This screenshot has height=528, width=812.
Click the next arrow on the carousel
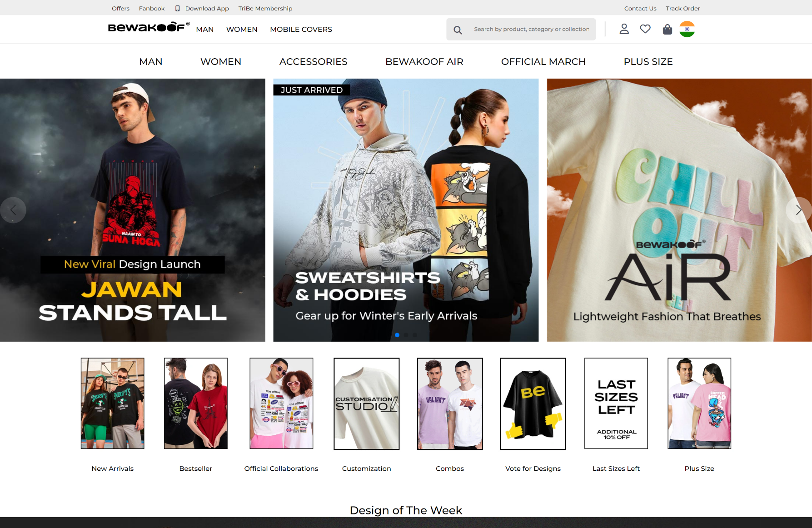[x=799, y=209]
